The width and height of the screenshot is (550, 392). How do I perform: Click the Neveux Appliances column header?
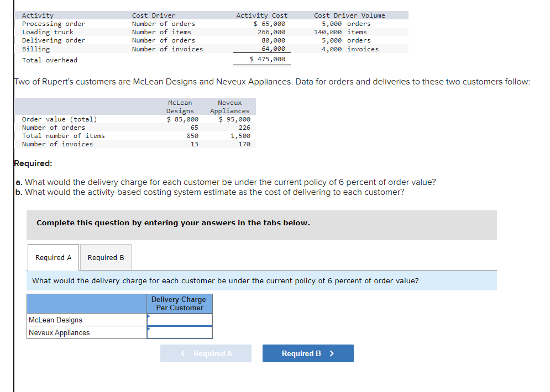[x=230, y=107]
